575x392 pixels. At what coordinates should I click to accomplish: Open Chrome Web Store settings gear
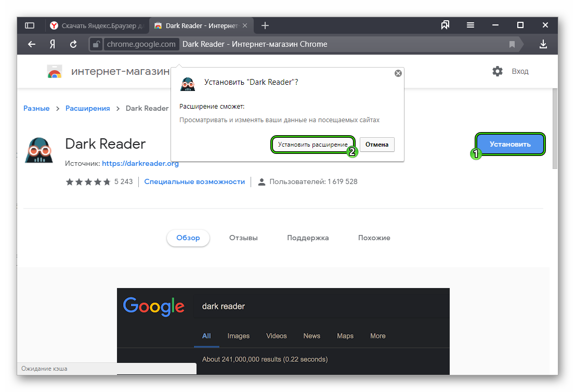coord(498,71)
